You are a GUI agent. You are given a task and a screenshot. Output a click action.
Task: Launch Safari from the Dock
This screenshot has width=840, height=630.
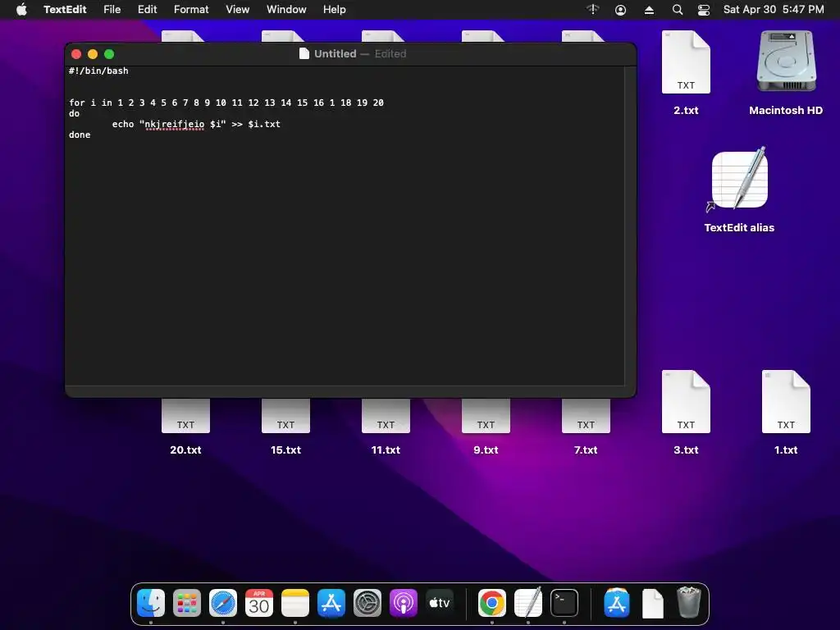(223, 603)
